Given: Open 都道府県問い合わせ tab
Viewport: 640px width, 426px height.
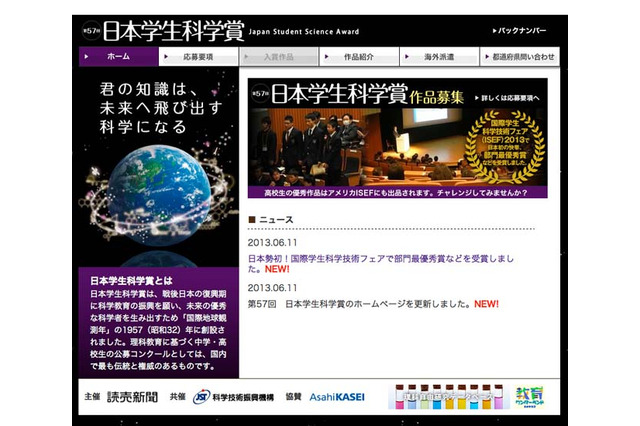Looking at the screenshot, I should 520,57.
